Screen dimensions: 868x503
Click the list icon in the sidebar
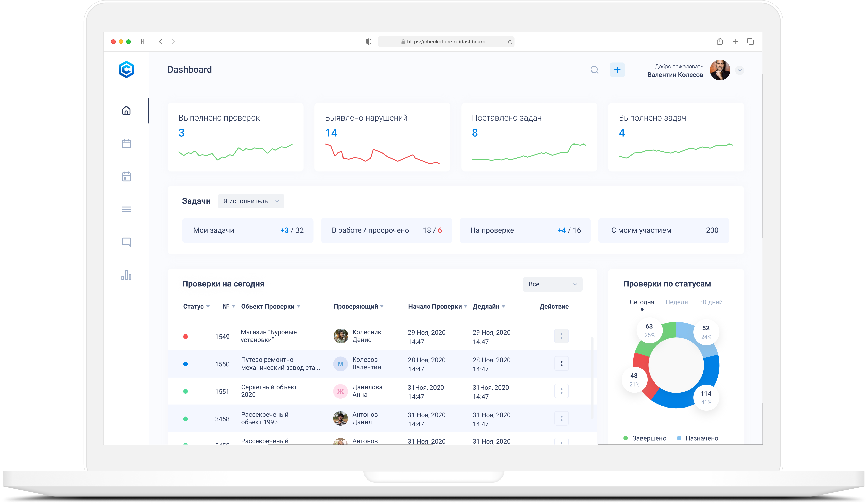[x=126, y=209]
